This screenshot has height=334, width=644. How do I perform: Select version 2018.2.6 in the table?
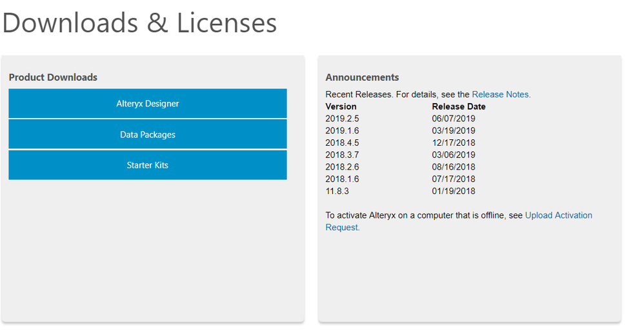[342, 167]
